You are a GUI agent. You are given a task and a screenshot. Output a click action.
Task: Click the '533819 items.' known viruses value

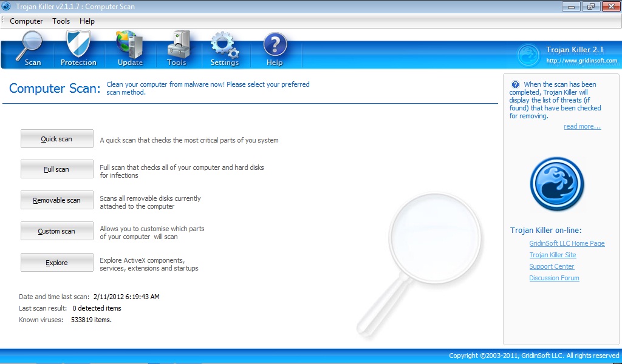click(x=91, y=320)
